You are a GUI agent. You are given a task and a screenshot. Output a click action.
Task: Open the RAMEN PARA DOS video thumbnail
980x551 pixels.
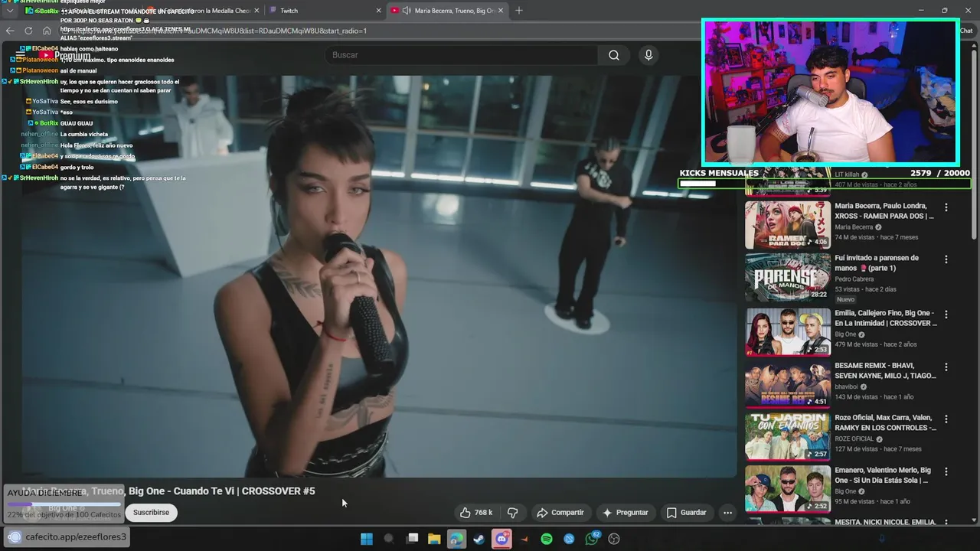click(788, 225)
